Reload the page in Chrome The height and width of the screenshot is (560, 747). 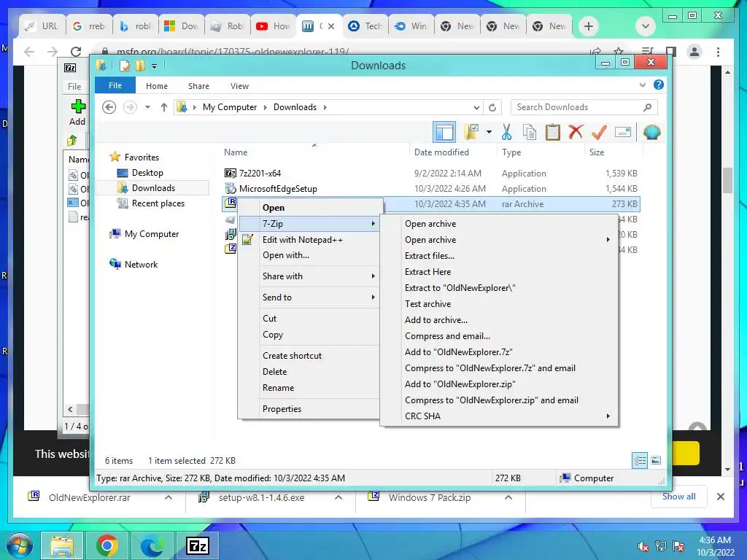[x=76, y=52]
